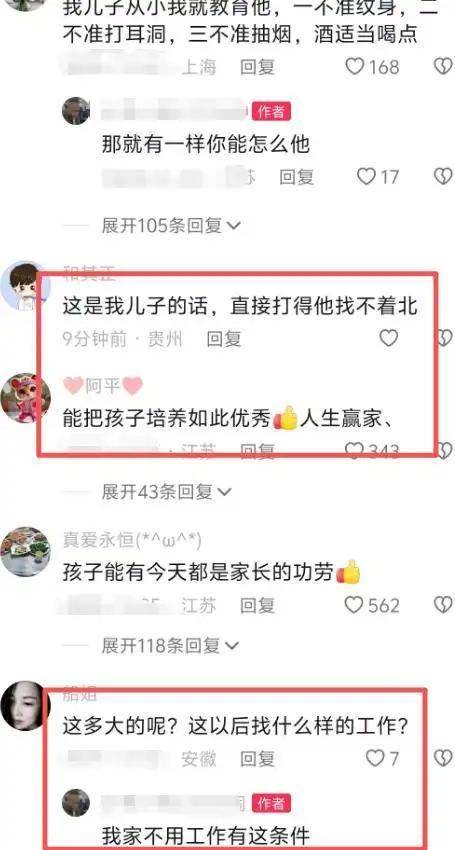455x850 pixels.
Task: Like the comment with 168 likes
Action: pos(355,67)
